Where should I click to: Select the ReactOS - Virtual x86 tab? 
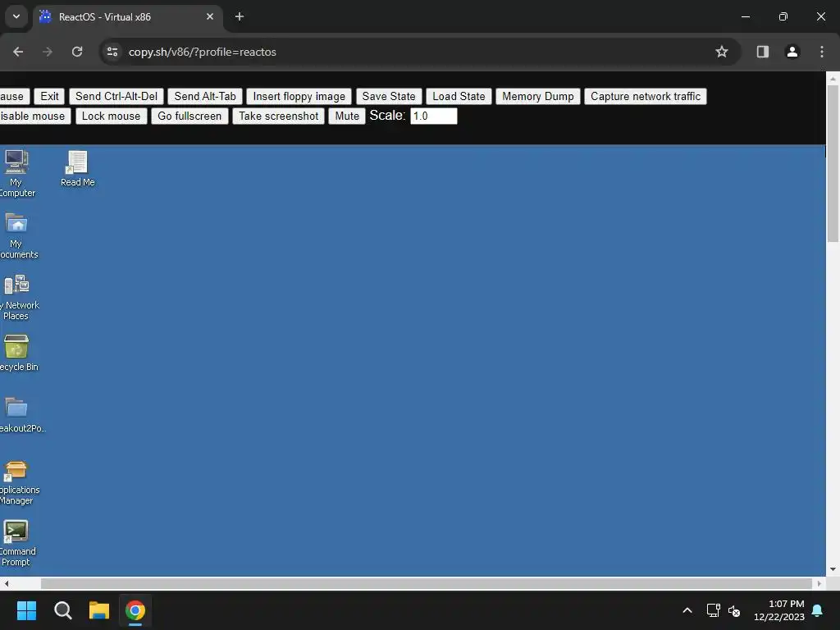tap(129, 16)
